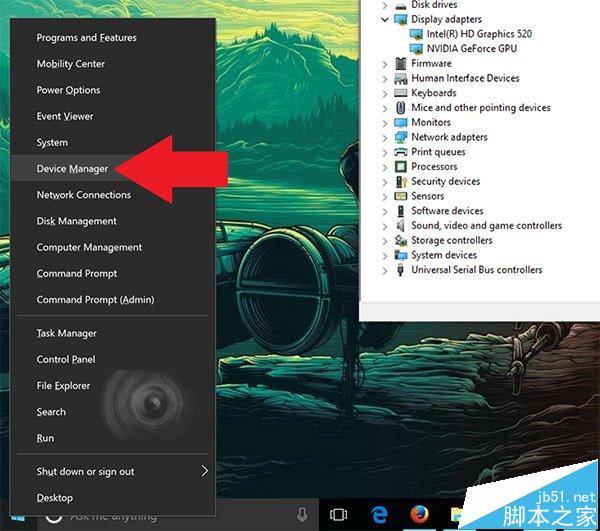The height and width of the screenshot is (531, 600).
Task: Expand Storage controllers chevron
Action: [x=385, y=241]
